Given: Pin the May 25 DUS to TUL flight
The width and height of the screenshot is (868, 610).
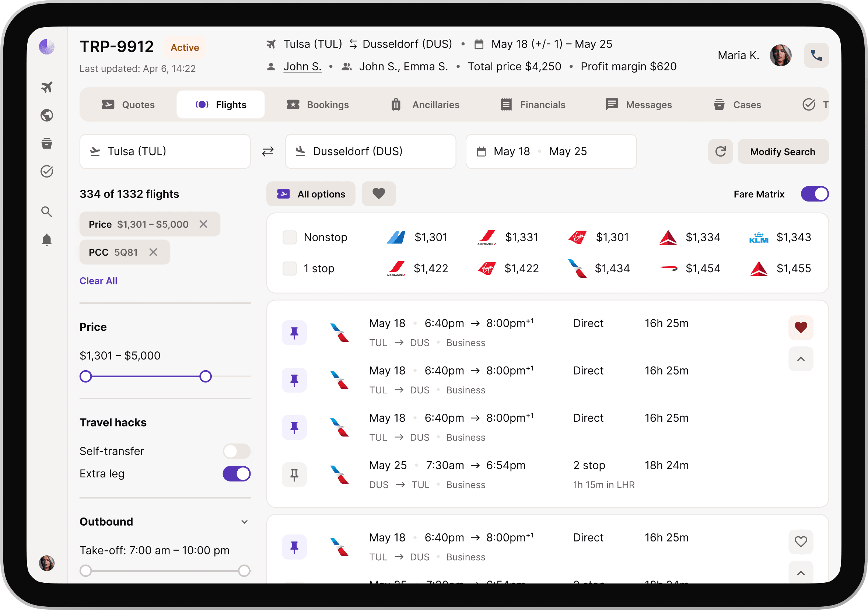Looking at the screenshot, I should pyautogui.click(x=294, y=475).
